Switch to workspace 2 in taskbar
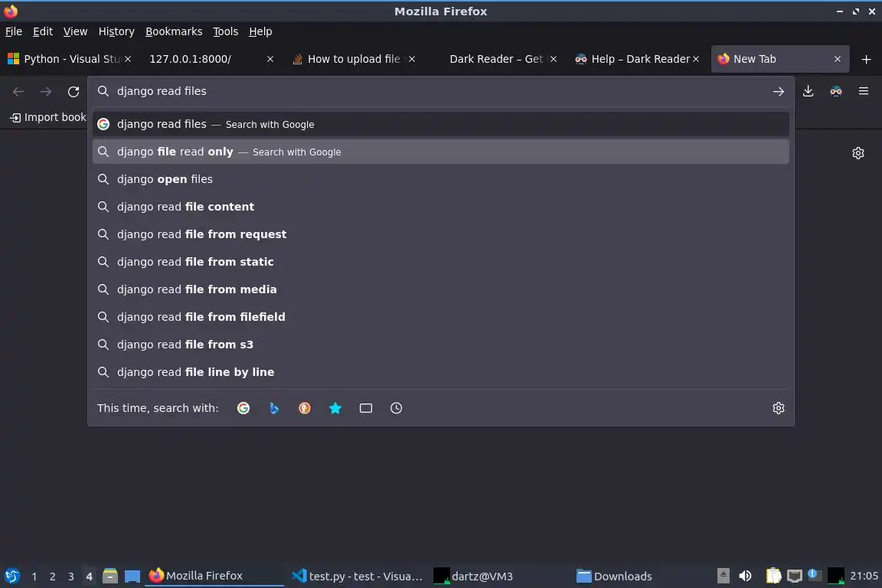 click(52, 577)
